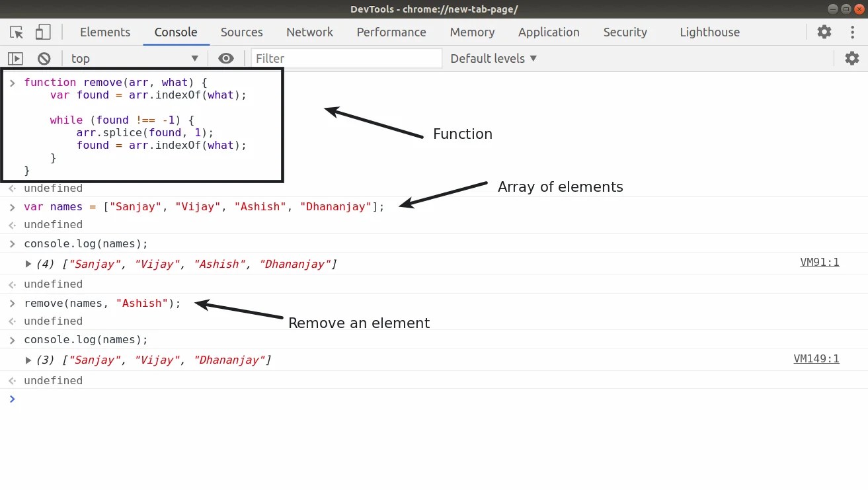Expand the four-item names array output

point(28,264)
